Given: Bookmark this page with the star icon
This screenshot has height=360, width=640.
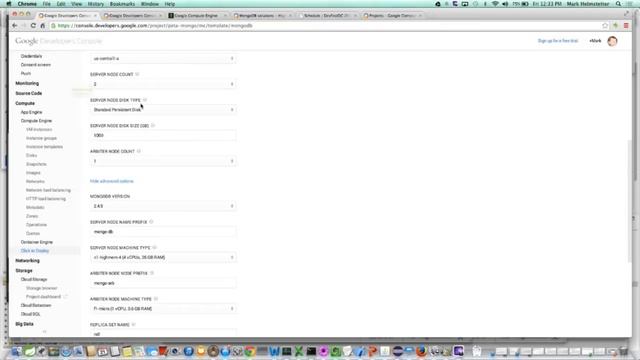Looking at the screenshot, I should (x=605, y=26).
